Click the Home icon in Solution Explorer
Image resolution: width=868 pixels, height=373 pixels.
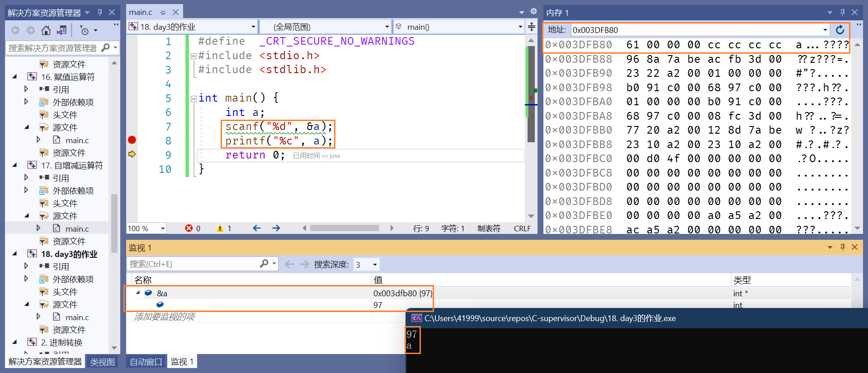(x=46, y=30)
